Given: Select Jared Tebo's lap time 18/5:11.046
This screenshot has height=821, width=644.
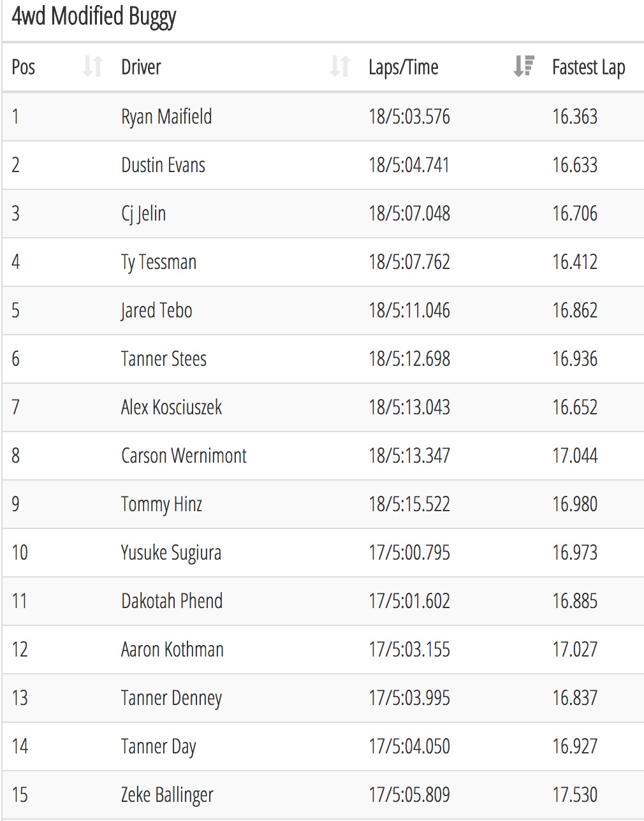Looking at the screenshot, I should coord(409,310).
